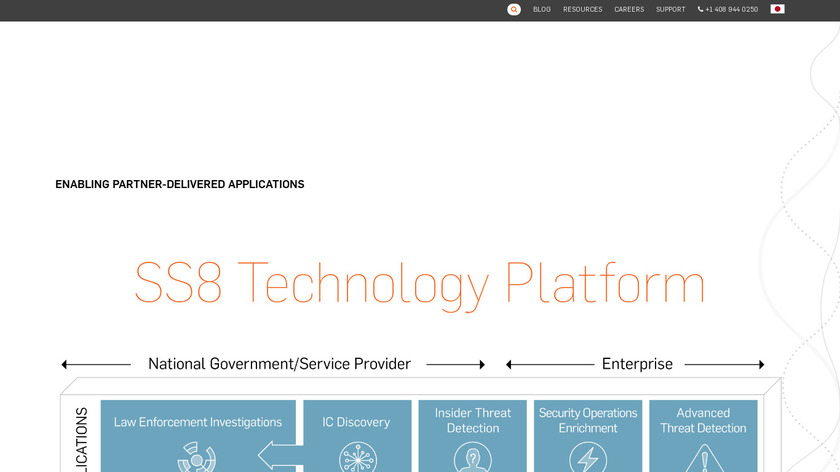Click the Enterprise label in diagram
This screenshot has height=472, width=840.
637,364
